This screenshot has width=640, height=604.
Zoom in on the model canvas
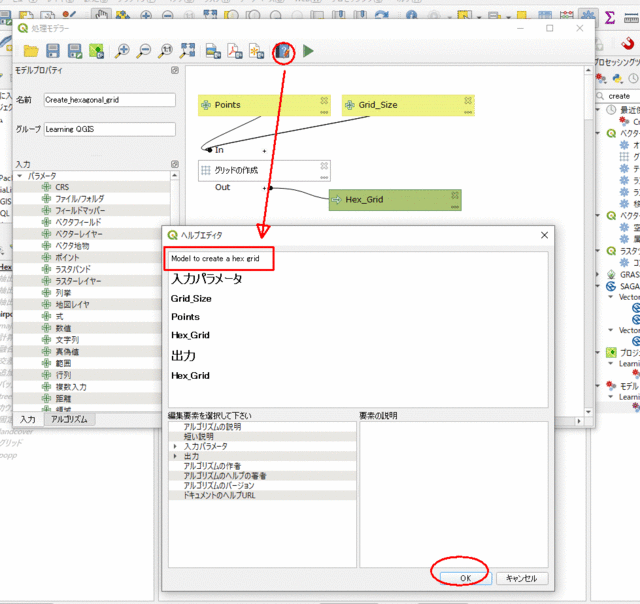pos(122,51)
